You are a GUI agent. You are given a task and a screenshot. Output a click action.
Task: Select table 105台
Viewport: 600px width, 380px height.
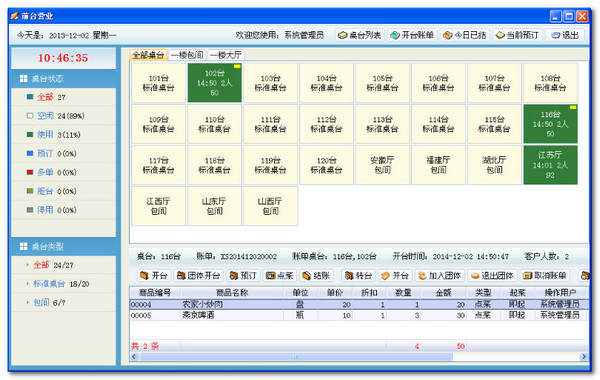click(382, 83)
